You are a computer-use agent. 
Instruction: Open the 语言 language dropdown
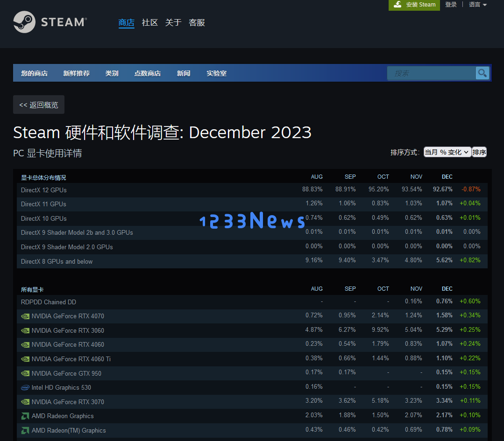(x=478, y=5)
